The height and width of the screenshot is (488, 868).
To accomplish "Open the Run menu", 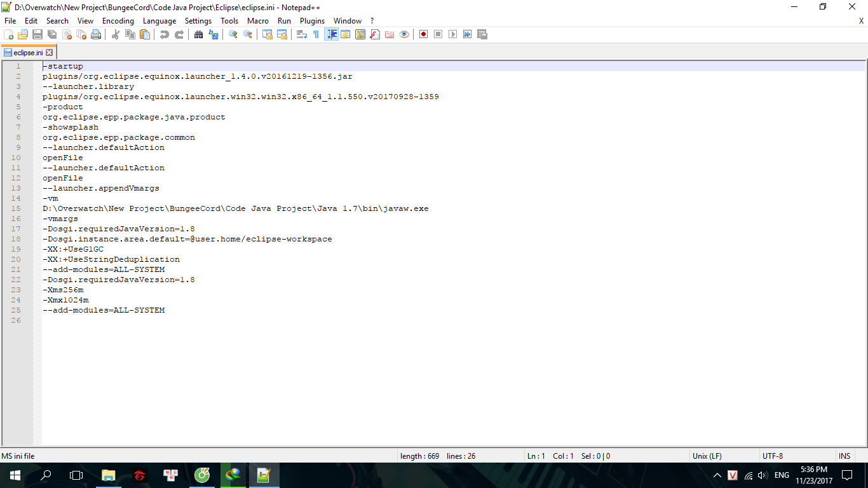I will [285, 21].
